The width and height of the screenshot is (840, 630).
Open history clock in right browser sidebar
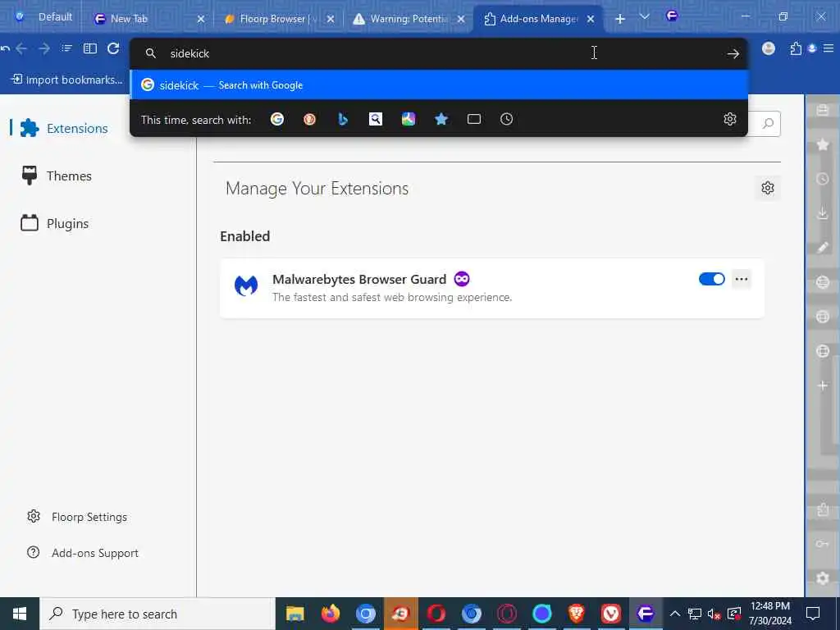tap(823, 179)
